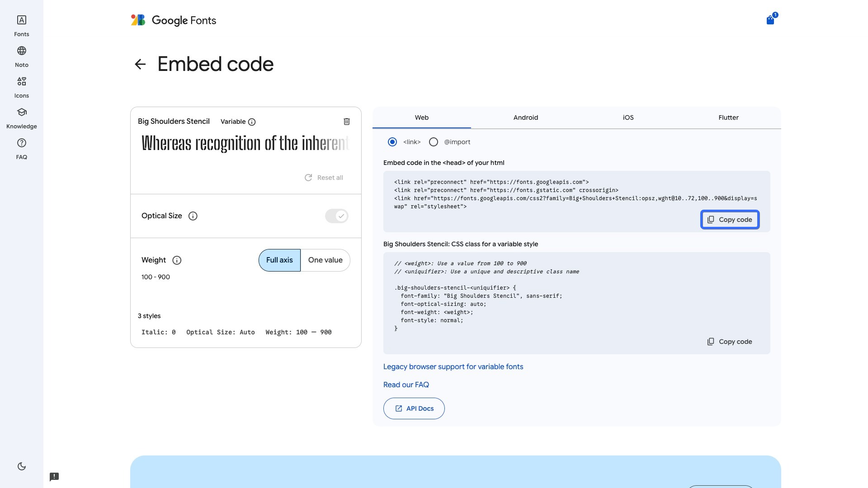Copy code for CSS class block

point(729,342)
